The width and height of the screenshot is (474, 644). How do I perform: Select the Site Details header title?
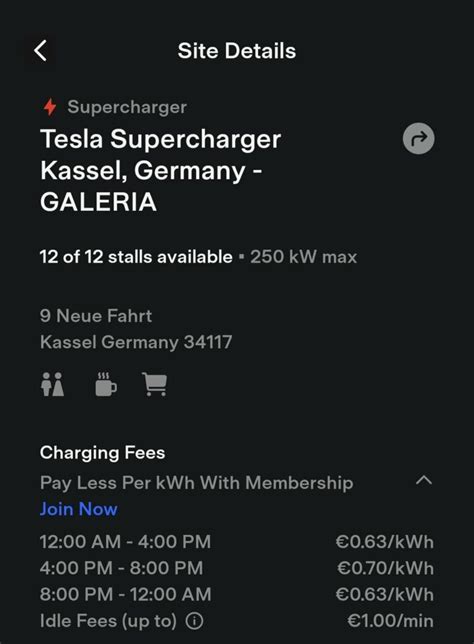[237, 51]
